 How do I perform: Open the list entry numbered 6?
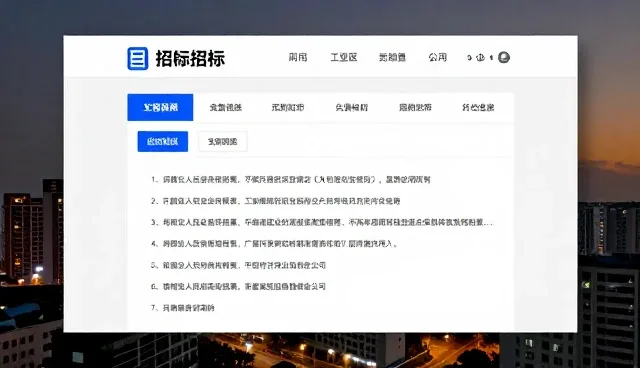(238, 286)
